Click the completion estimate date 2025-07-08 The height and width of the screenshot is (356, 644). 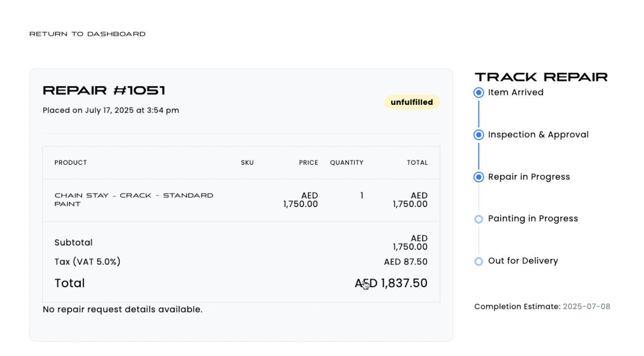tap(587, 306)
